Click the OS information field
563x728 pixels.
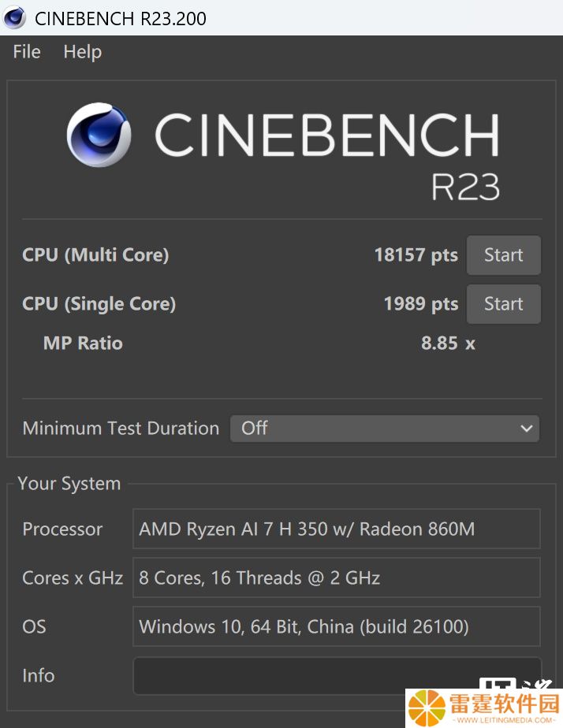pyautogui.click(x=337, y=626)
